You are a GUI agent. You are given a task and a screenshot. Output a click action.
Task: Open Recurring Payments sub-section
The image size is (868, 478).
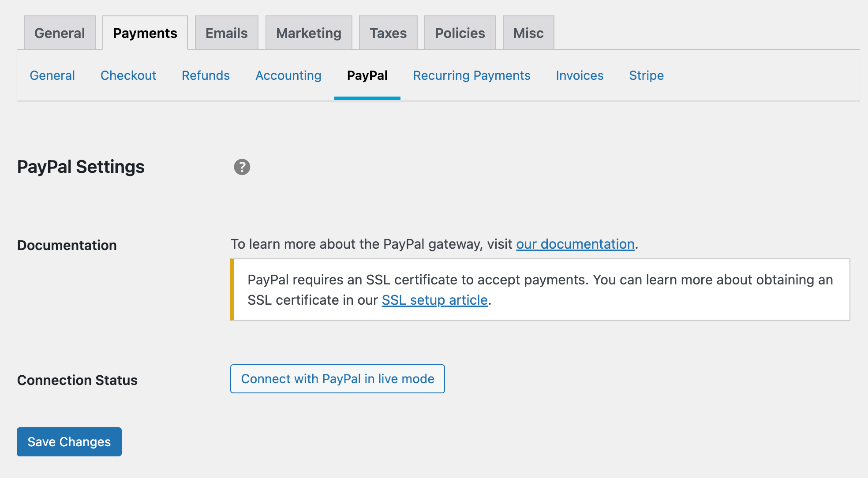tap(471, 75)
